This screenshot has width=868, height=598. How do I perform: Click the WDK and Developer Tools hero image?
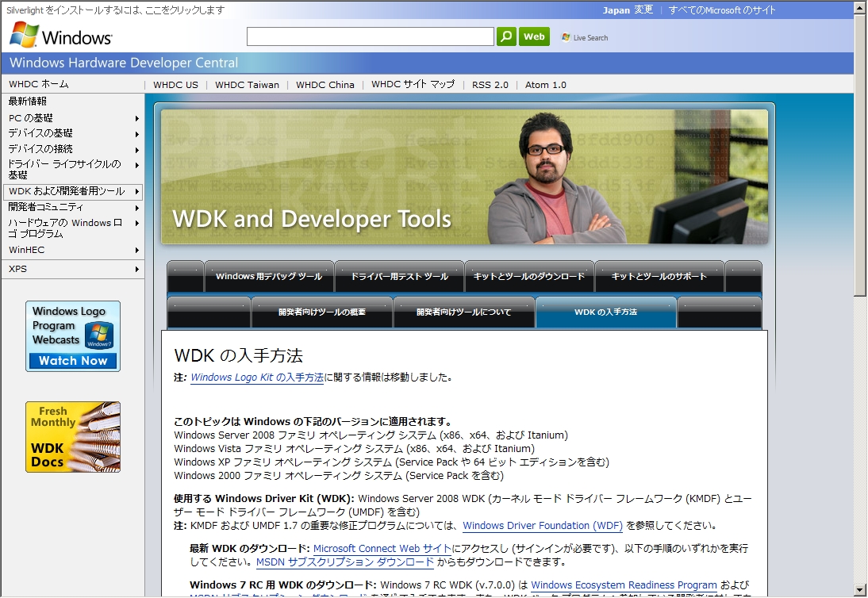[x=464, y=177]
